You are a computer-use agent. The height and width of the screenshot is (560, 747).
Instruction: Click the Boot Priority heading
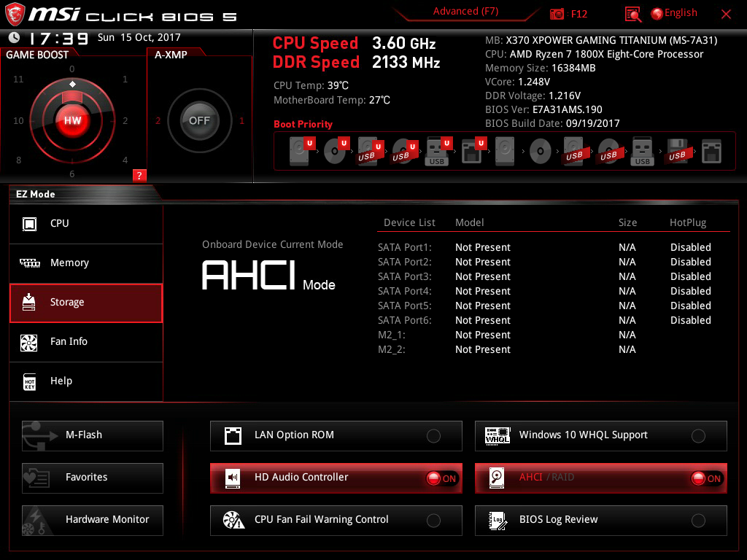(x=303, y=124)
